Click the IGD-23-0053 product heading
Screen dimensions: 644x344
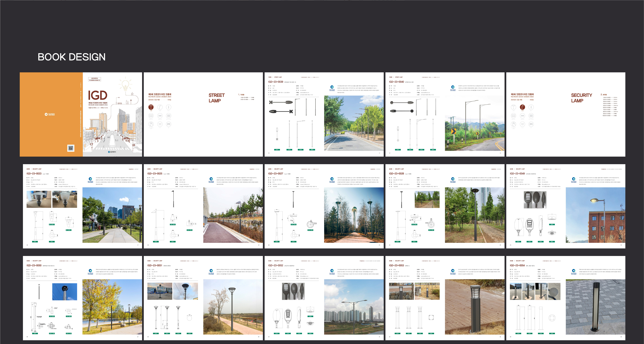396,266
